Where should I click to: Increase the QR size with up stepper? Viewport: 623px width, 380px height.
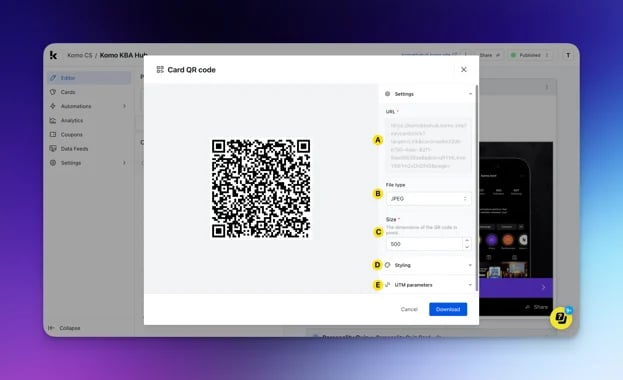[467, 240]
